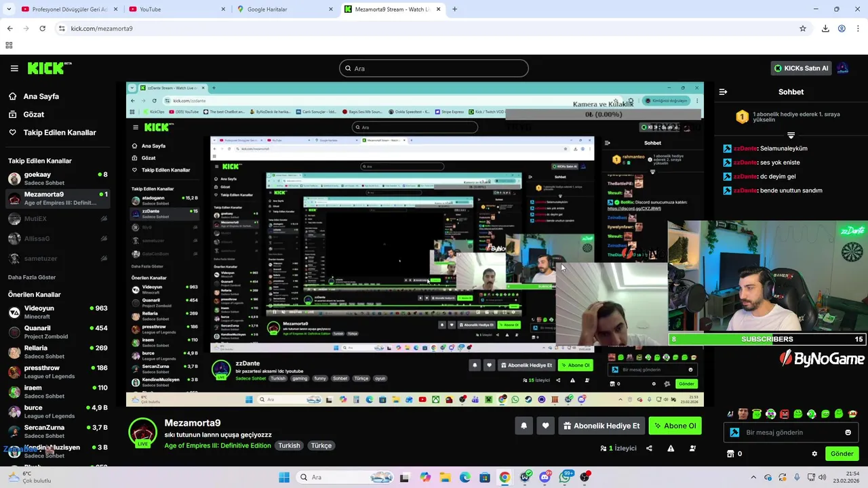Open pressthrow recommended channel
The width and height of the screenshot is (868, 488).
(58, 371)
